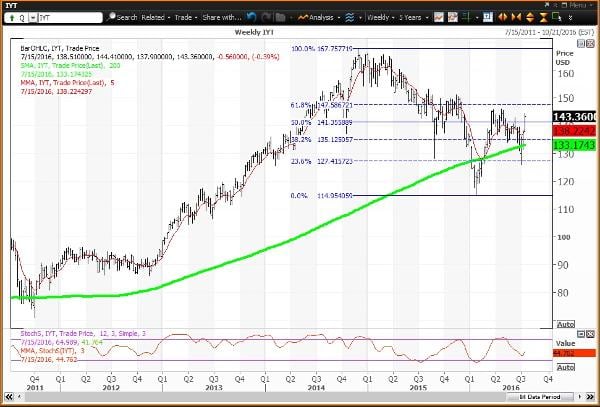Minimize the stochastic indicator pane

[x=580, y=334]
